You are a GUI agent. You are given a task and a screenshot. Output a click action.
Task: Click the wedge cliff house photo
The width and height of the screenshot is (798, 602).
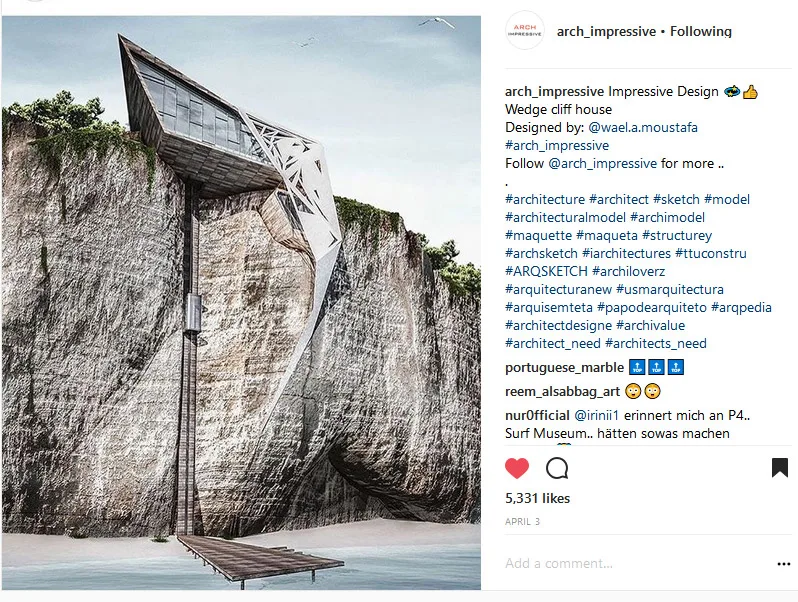241,302
